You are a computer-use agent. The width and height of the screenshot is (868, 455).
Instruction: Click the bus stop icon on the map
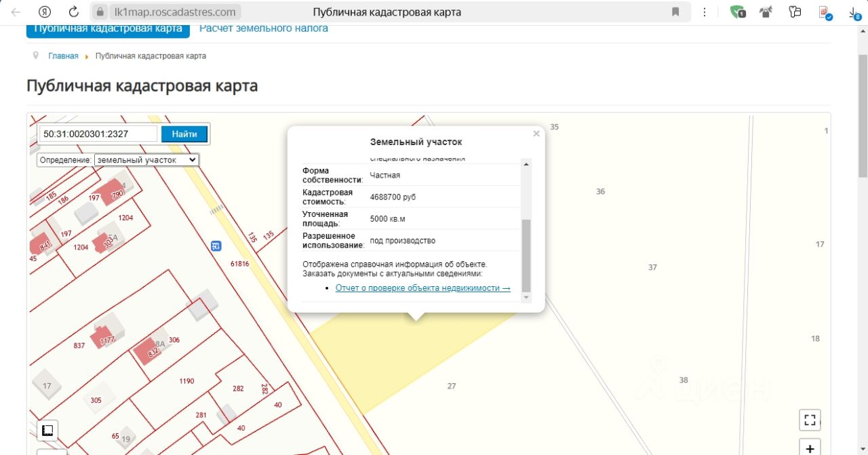(216, 245)
